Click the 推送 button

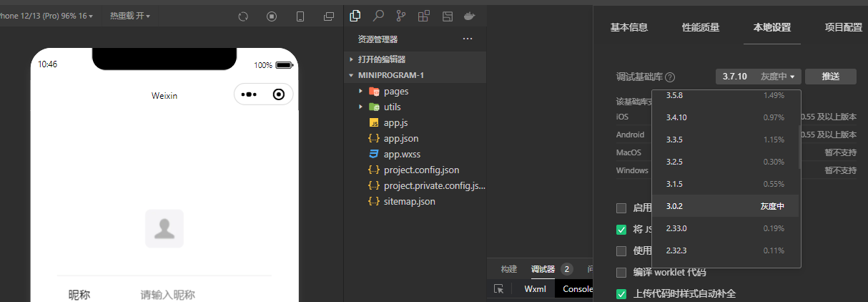[x=830, y=77]
